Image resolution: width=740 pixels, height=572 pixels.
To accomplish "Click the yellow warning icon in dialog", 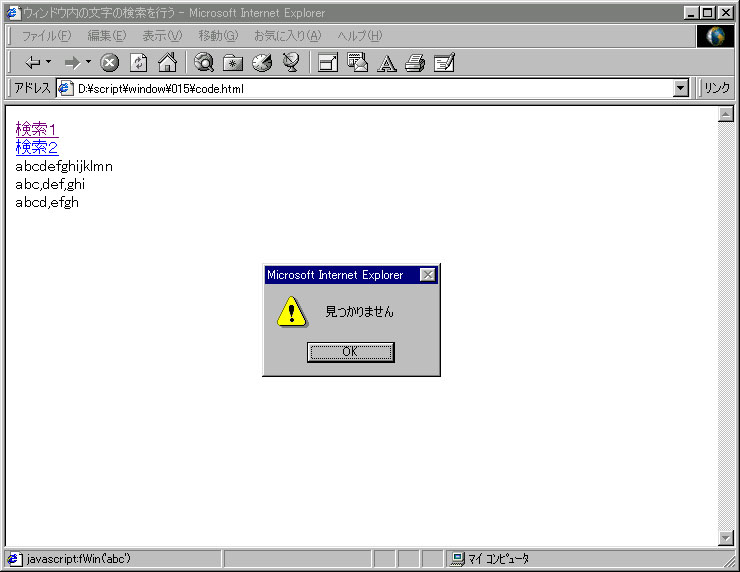I will tap(292, 311).
